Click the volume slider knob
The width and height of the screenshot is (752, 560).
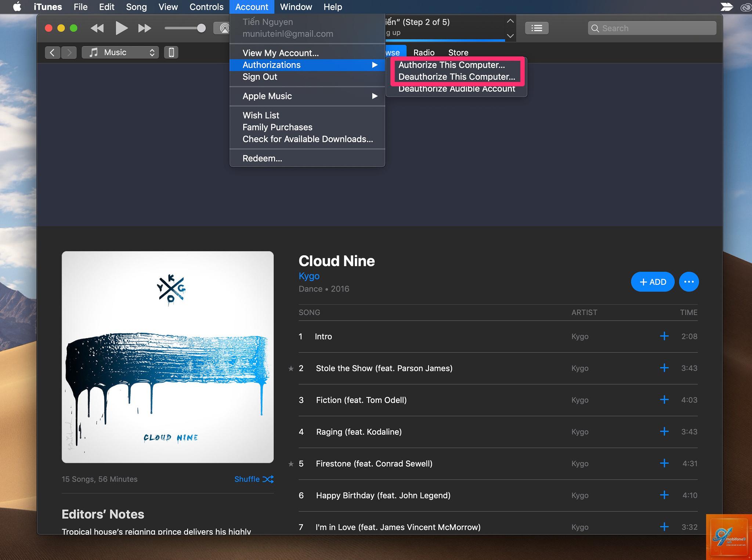(201, 28)
